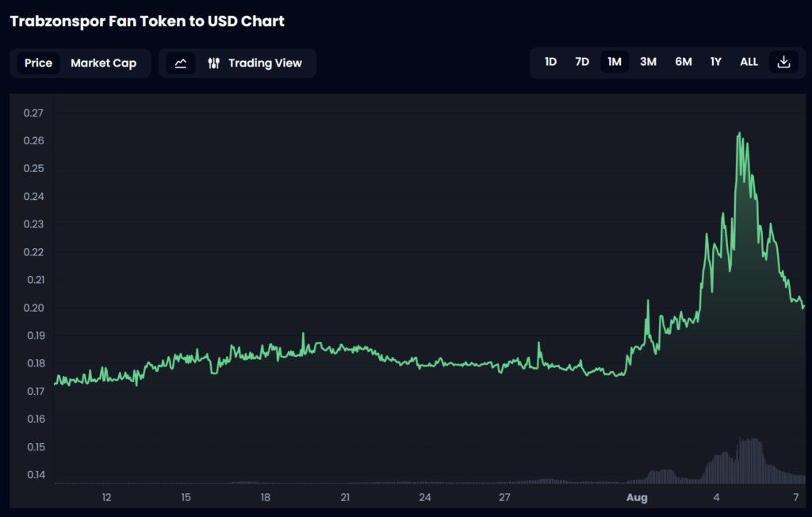This screenshot has width=812, height=517.
Task: Click the 0.23 price axis label
Action: (33, 224)
